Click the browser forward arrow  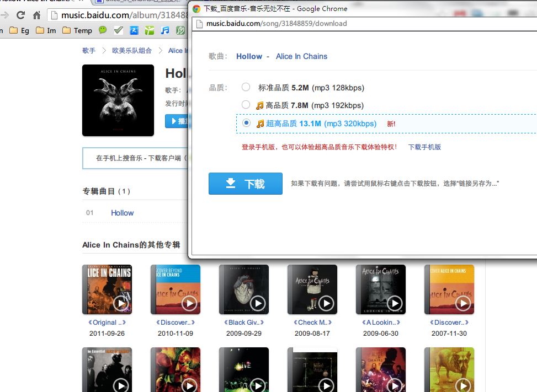pyautogui.click(x=5, y=15)
